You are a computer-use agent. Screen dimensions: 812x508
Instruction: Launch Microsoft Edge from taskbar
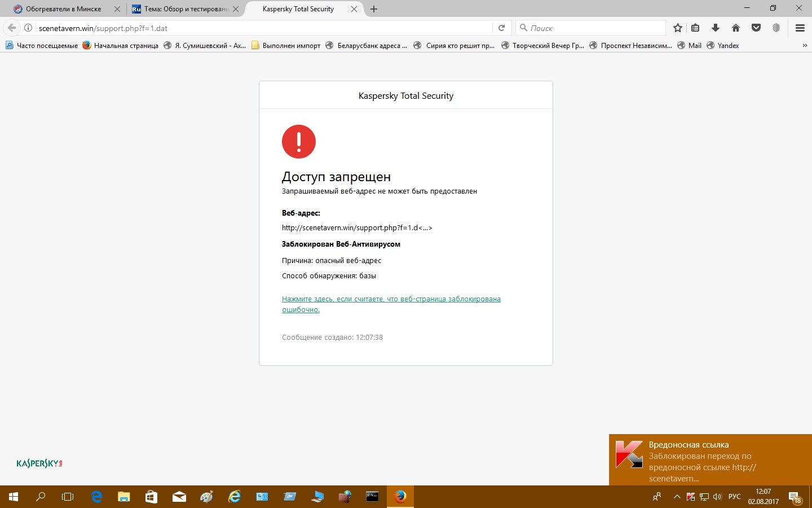point(96,497)
